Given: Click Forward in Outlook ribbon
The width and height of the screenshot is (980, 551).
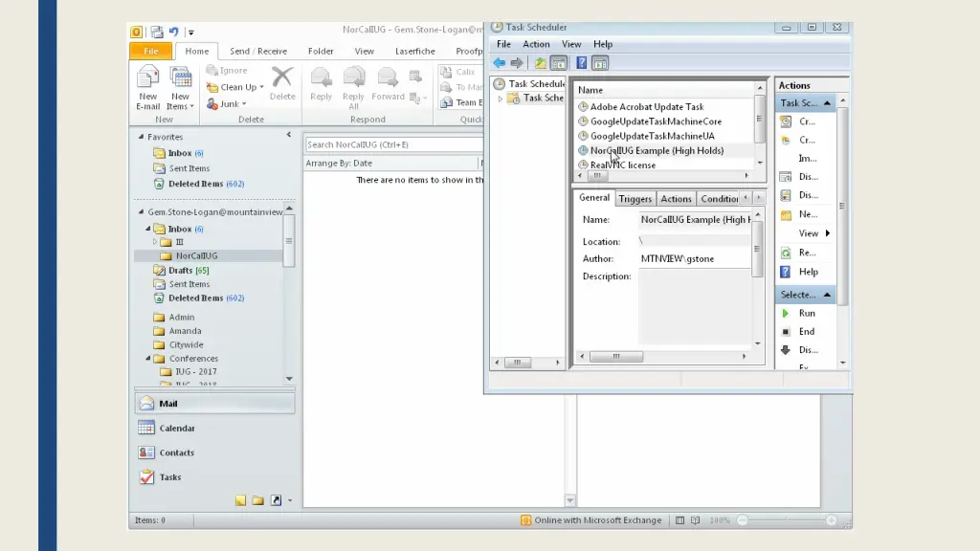Looking at the screenshot, I should [x=388, y=84].
